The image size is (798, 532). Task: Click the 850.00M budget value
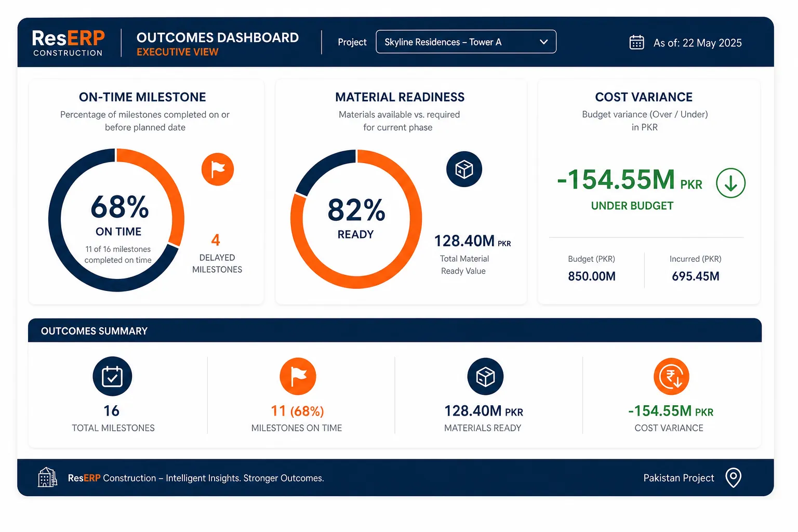click(592, 276)
